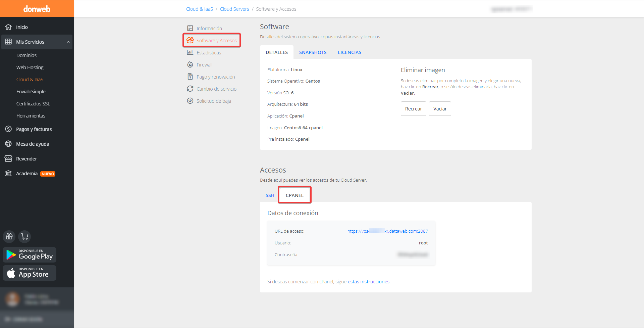Open the Inicio home icon

[x=8, y=27]
